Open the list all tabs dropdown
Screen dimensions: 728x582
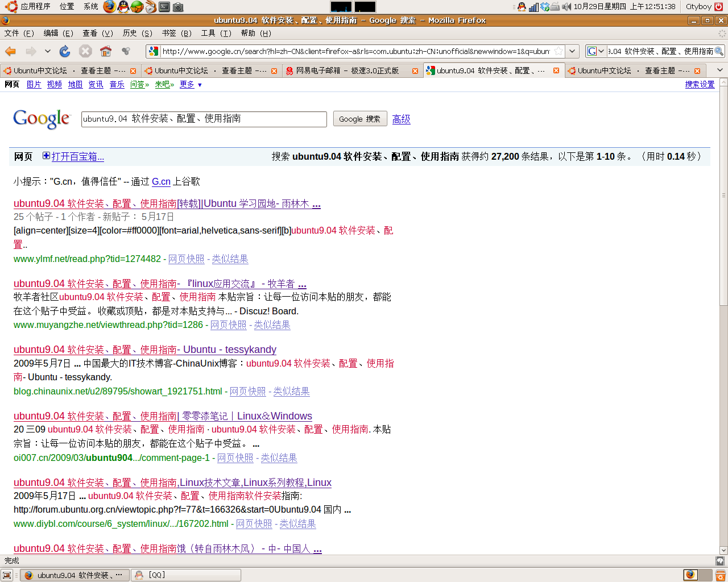click(720, 70)
